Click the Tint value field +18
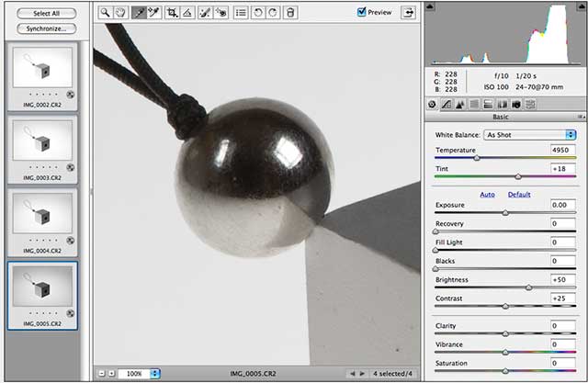Viewport: 588px width, 383px height. [x=563, y=169]
